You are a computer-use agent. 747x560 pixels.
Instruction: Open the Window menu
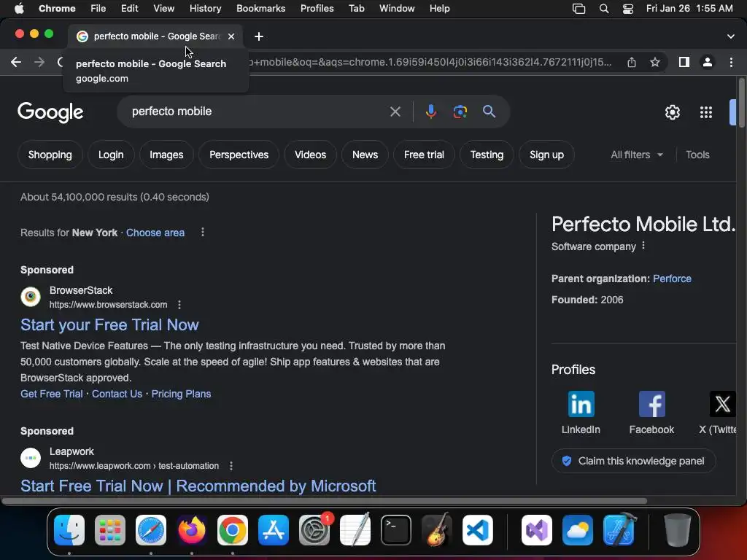coord(397,9)
